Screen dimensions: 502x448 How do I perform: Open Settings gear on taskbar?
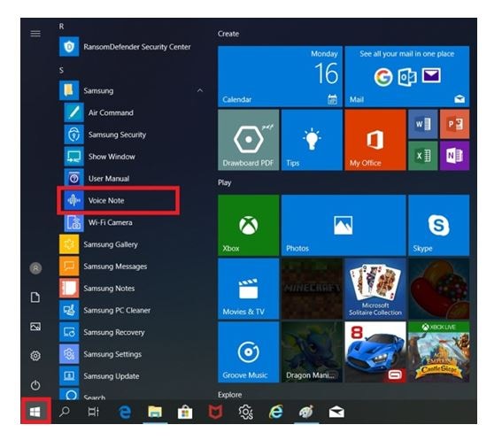[245, 412]
